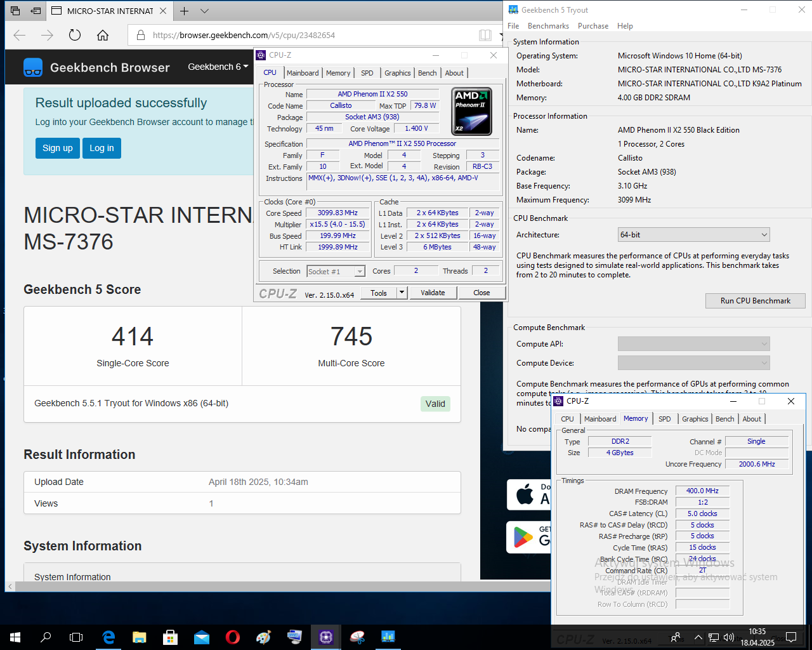
Task: Switch to CPU tab in lower CPU-Z
Action: pos(567,419)
